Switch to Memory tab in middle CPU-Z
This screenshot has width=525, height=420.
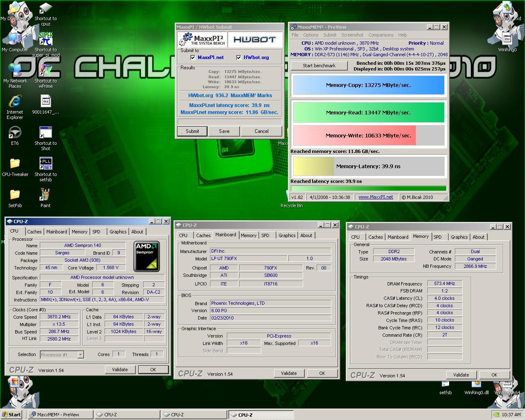tap(249, 235)
